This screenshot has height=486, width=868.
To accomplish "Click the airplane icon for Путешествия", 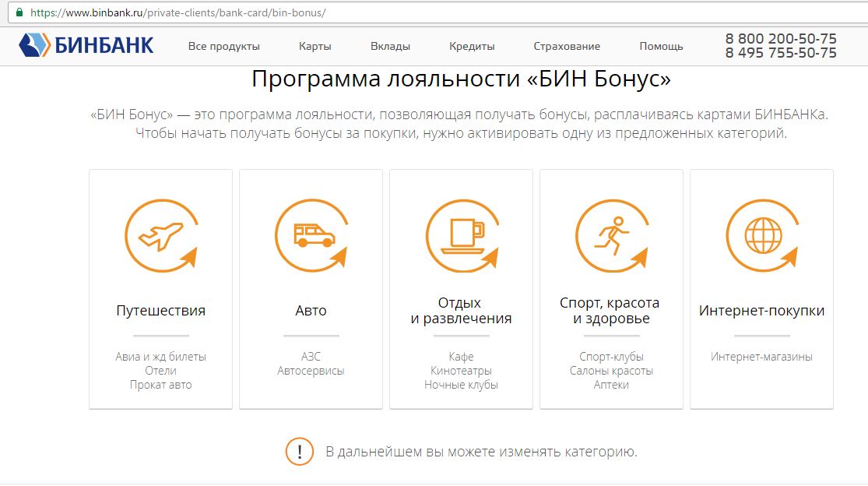I will [x=160, y=236].
